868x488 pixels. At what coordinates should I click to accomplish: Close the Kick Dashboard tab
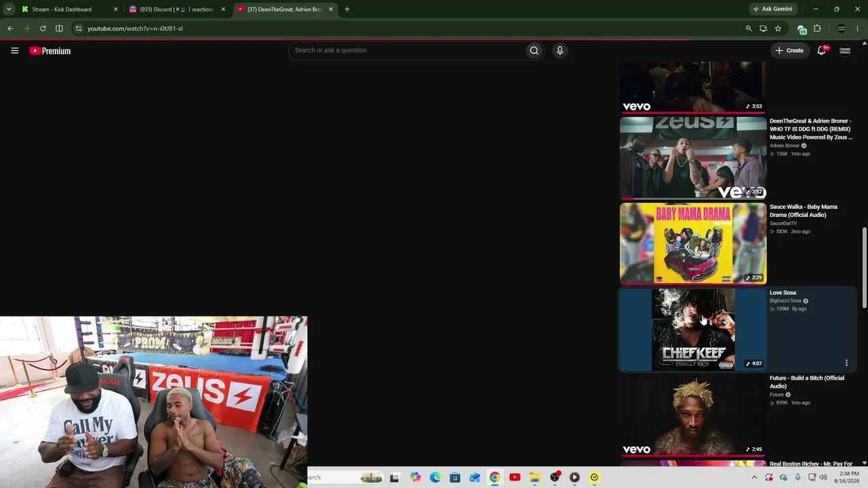(x=115, y=9)
